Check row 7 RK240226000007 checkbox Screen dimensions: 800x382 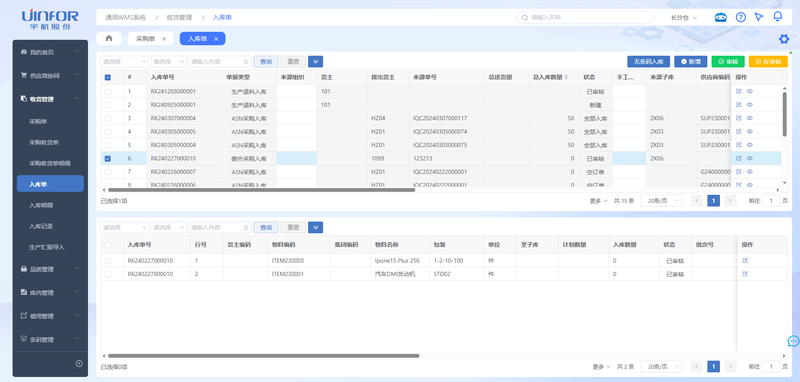(107, 171)
